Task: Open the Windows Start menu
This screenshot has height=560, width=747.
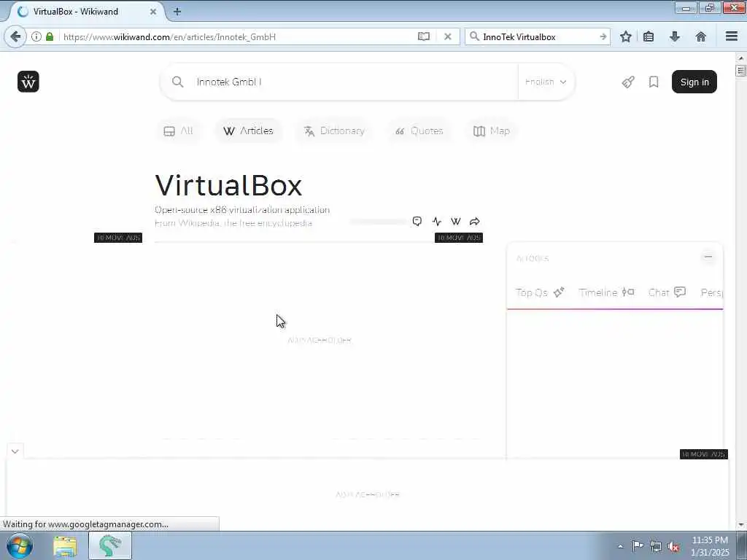Action: (x=20, y=545)
